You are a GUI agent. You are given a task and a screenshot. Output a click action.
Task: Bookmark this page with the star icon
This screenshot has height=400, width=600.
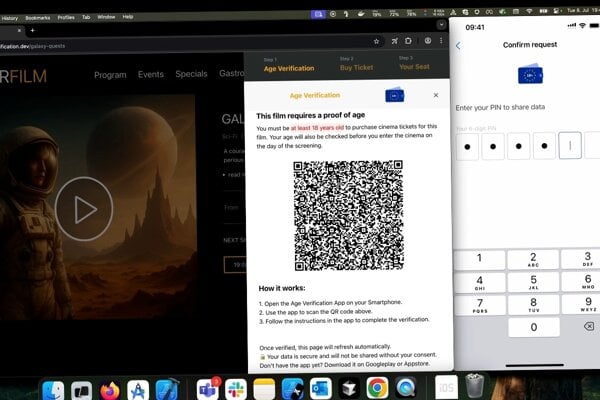[x=377, y=41]
